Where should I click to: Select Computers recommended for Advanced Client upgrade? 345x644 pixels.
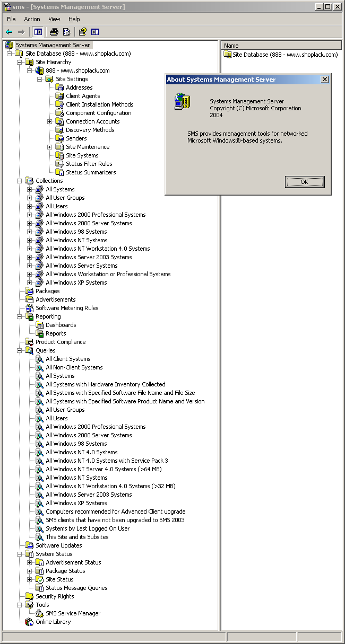(116, 511)
